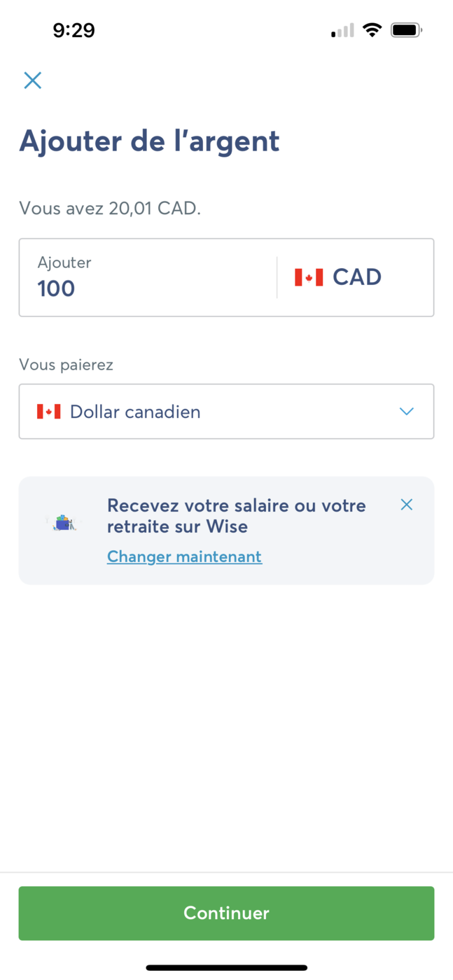This screenshot has height=980, width=453.
Task: Click the Wi-Fi icon in the status bar
Action: coord(372,29)
